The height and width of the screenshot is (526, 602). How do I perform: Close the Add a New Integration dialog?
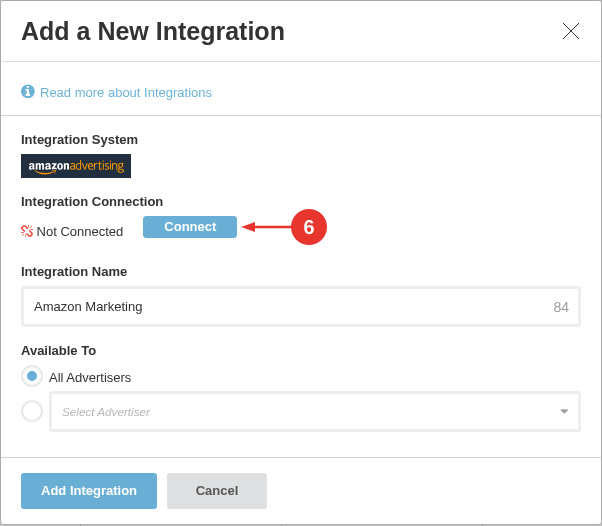coord(571,31)
